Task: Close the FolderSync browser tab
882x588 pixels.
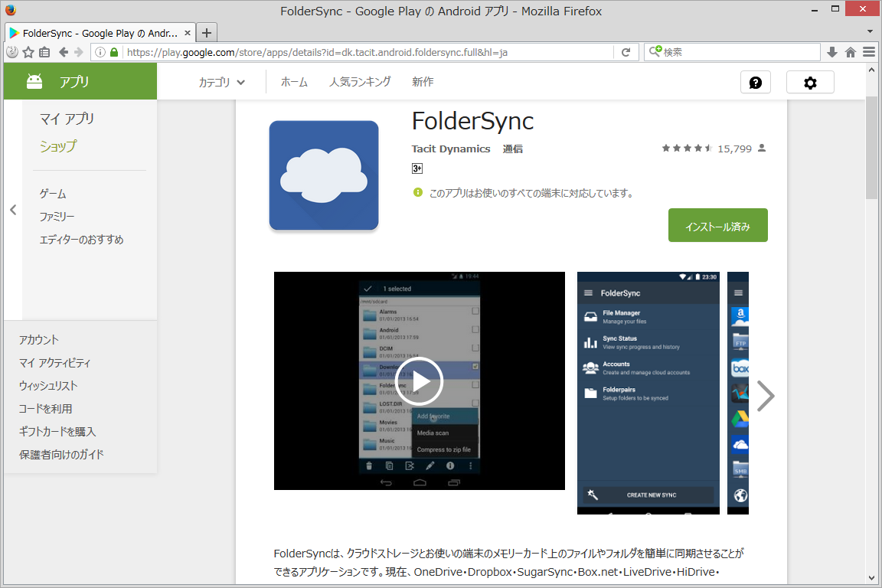Action: (x=188, y=33)
